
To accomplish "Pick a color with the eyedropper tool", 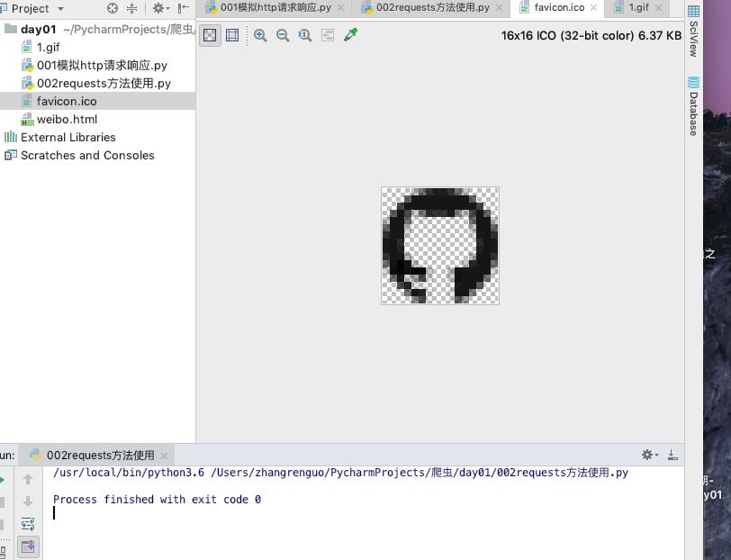I will click(351, 35).
